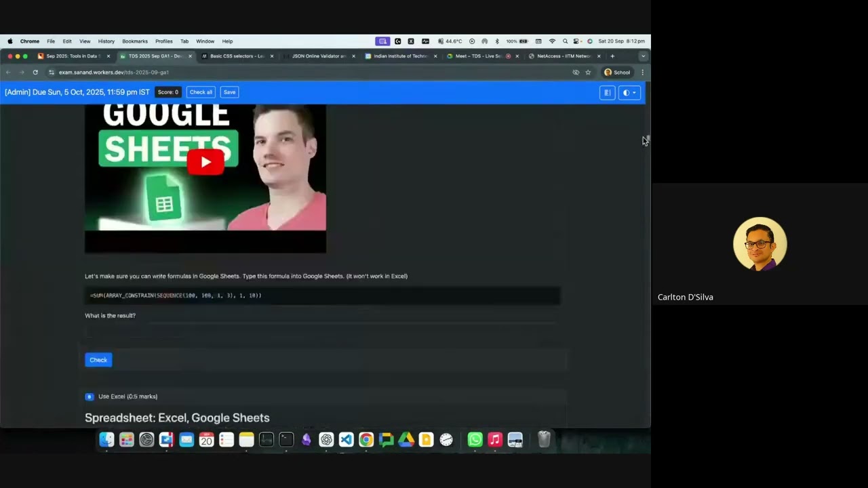Screen dimensions: 868x488
Task: Open Finder from the dock
Action: point(106,440)
